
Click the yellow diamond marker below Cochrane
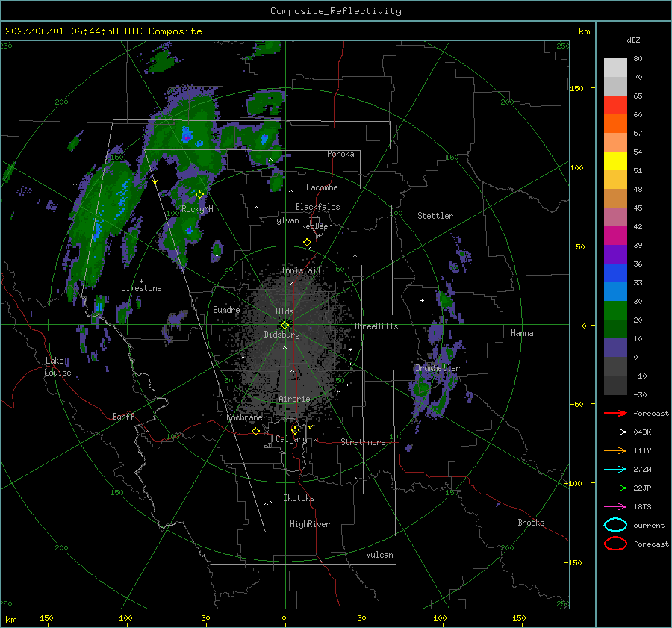(x=256, y=432)
